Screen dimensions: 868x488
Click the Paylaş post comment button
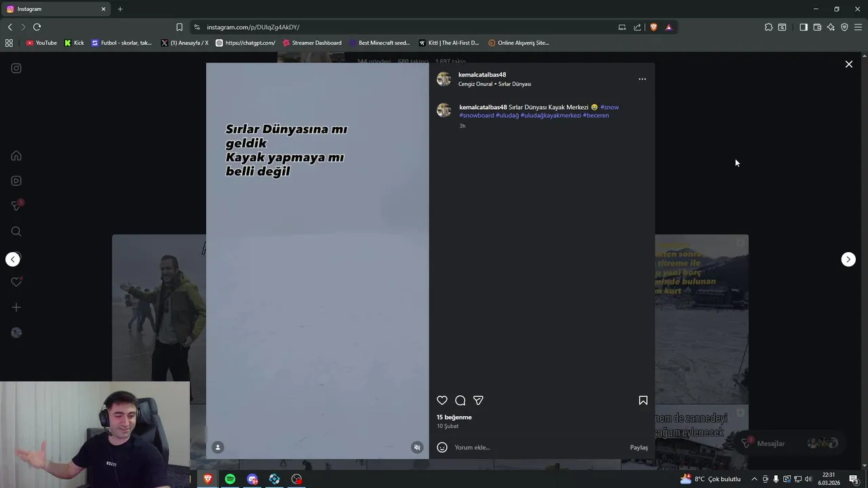(x=639, y=447)
